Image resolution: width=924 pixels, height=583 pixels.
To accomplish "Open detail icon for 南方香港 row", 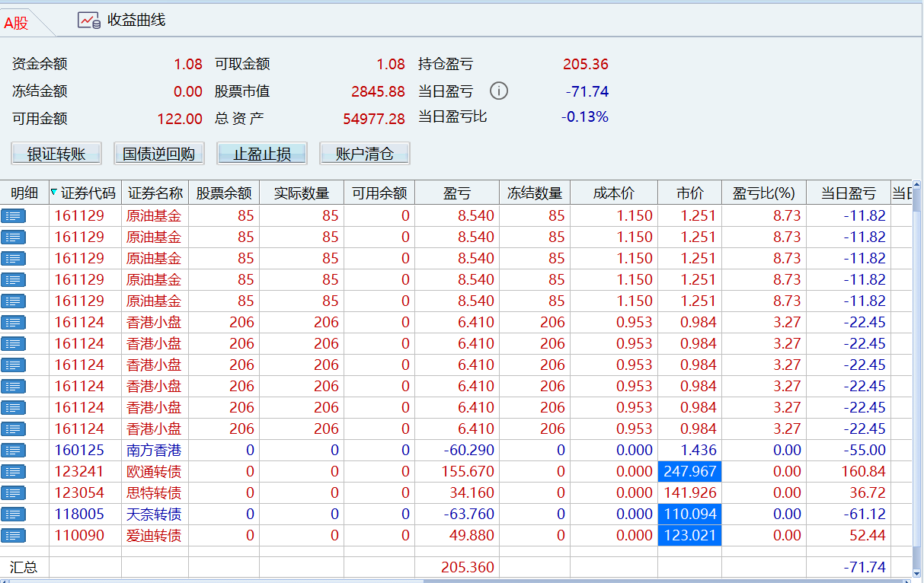I will click(14, 451).
